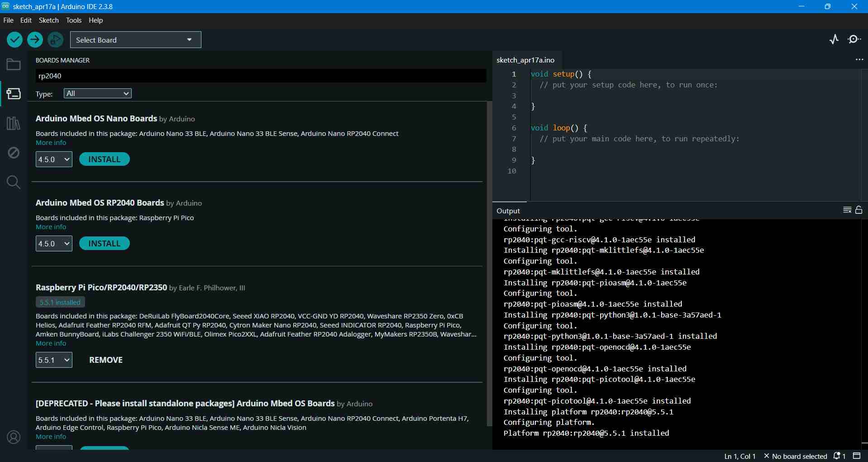The image size is (868, 462).
Task: Click the void loop() code line
Action: [559, 128]
